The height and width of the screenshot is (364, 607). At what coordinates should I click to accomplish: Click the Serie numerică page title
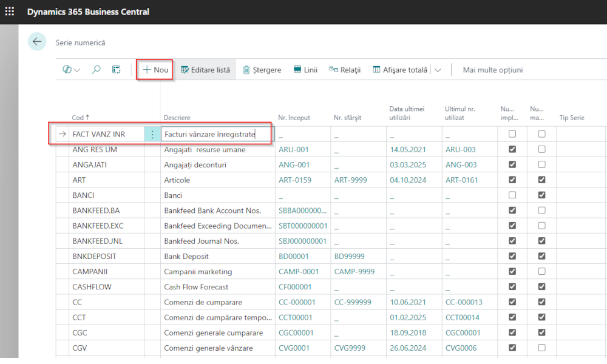pyautogui.click(x=80, y=42)
